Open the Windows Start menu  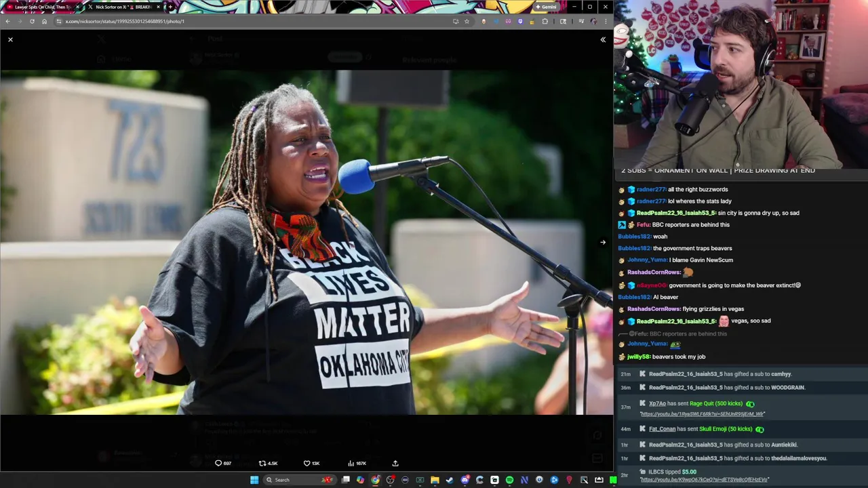coord(254,480)
